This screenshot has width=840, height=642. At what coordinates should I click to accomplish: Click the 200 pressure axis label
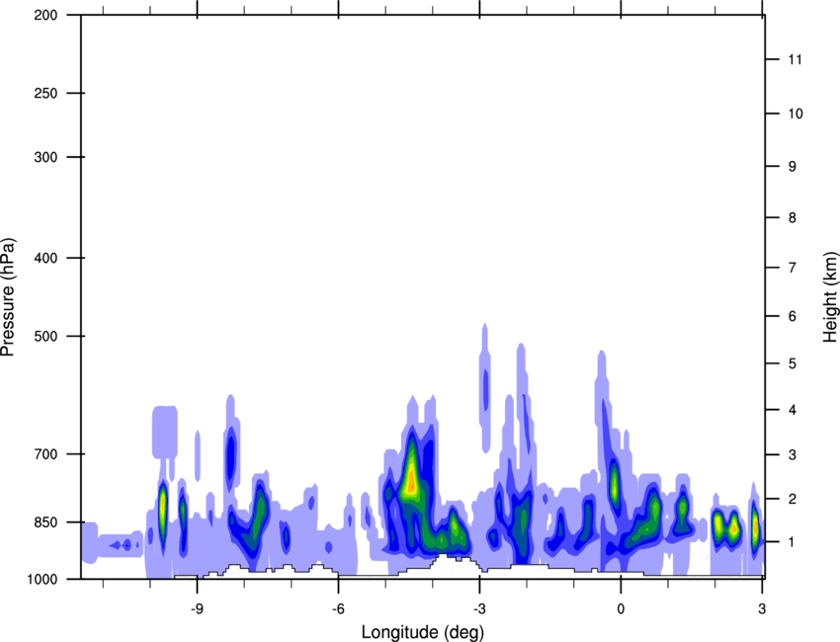tap(45, 15)
